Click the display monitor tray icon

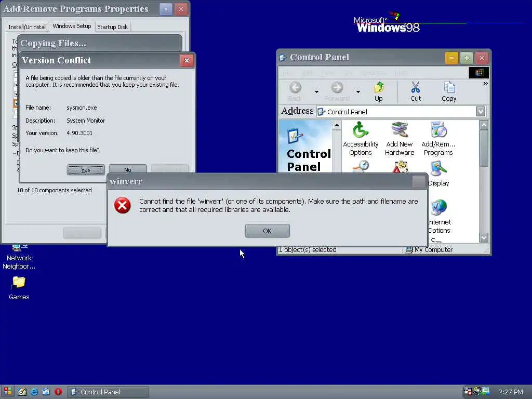486,391
